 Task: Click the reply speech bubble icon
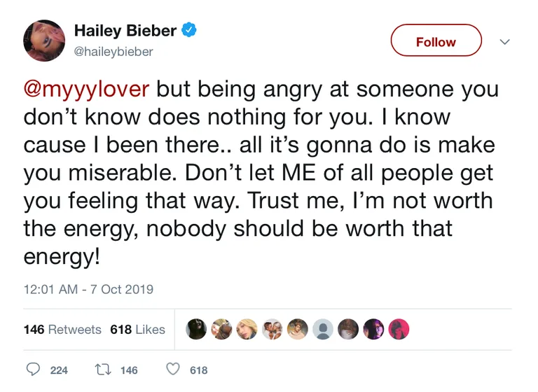coord(34,370)
